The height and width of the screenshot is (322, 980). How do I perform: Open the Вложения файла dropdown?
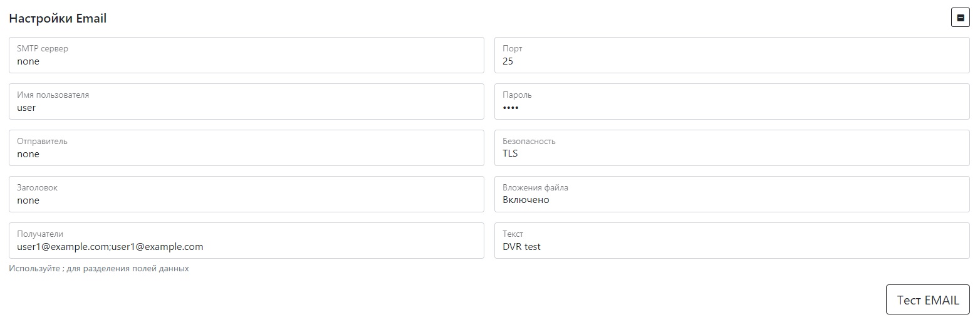pyautogui.click(x=732, y=194)
